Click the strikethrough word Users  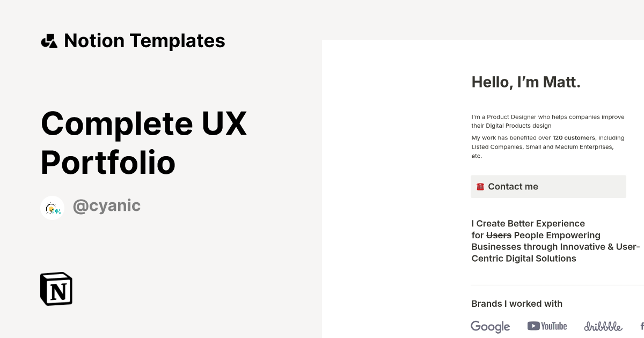click(499, 235)
